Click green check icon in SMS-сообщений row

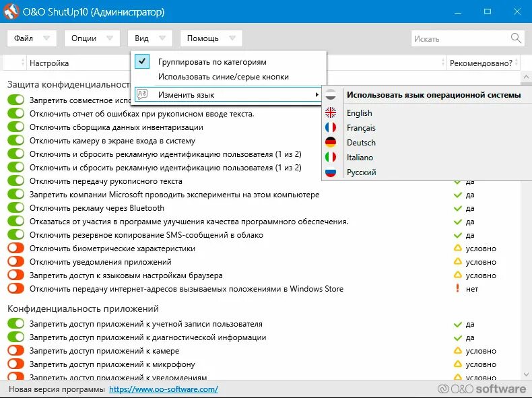click(x=458, y=235)
